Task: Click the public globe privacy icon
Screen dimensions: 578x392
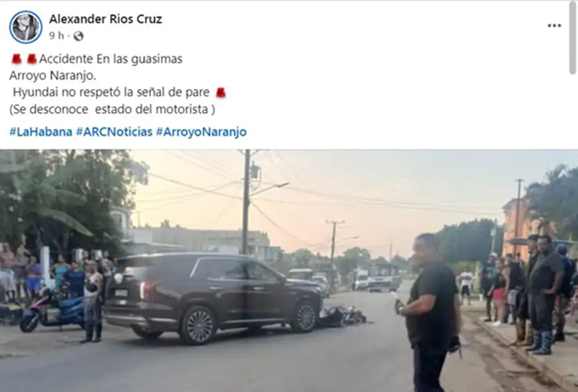Action: tap(78, 36)
